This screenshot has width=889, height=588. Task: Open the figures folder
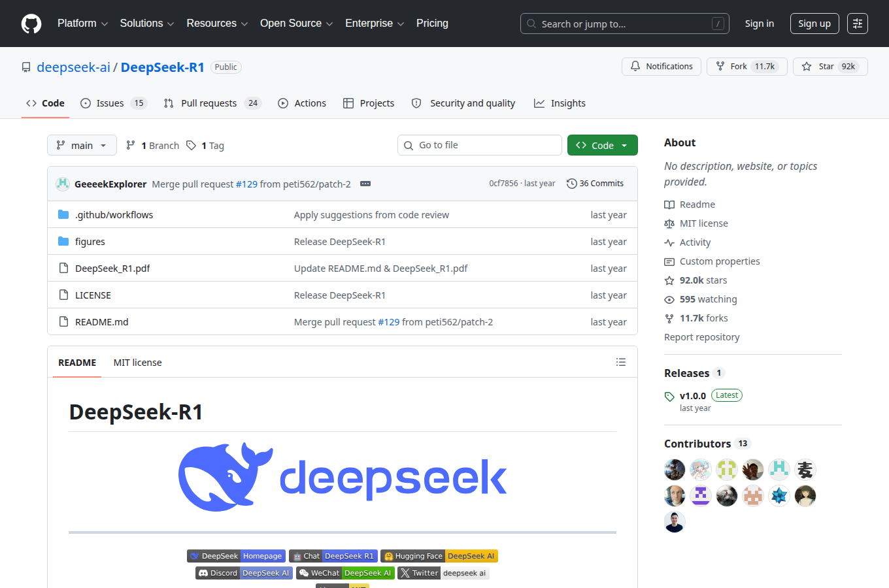coord(90,242)
